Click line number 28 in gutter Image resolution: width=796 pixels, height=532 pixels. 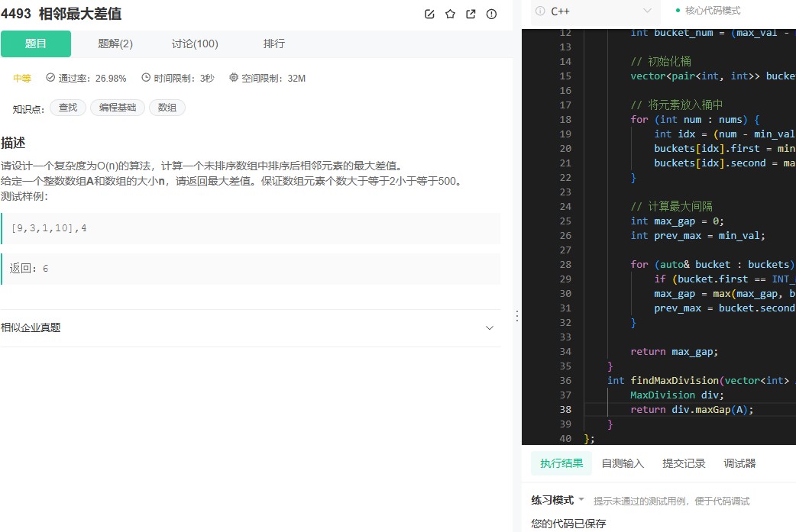coord(565,264)
